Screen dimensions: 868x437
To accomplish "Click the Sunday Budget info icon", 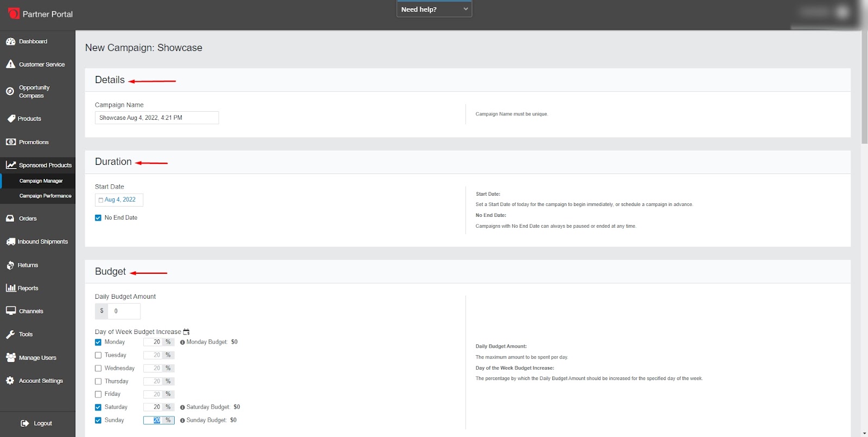I will click(182, 420).
